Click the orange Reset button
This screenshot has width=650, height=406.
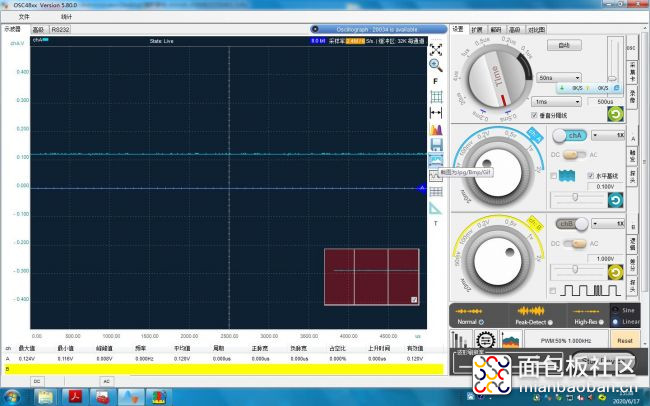pyautogui.click(x=625, y=340)
